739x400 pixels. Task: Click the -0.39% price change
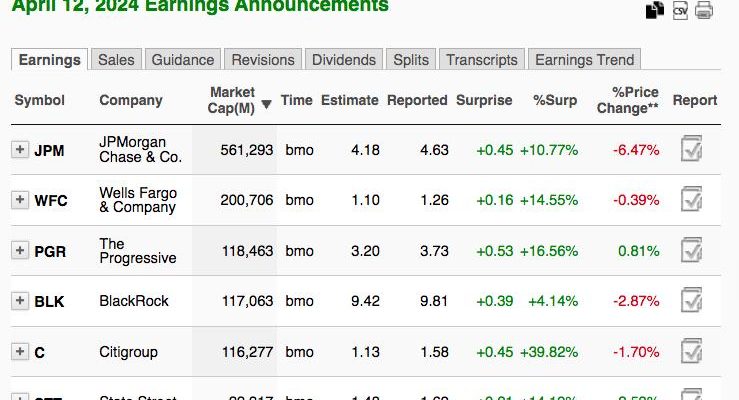coord(636,200)
